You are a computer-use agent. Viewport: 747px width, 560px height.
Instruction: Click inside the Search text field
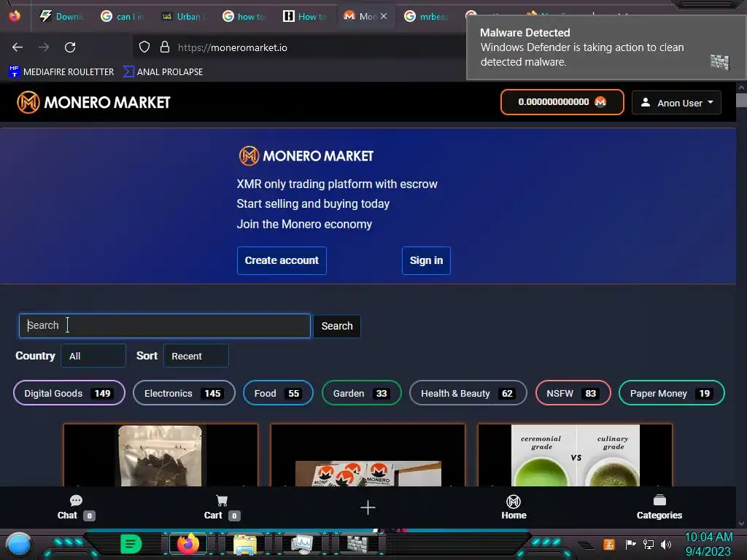165,326
